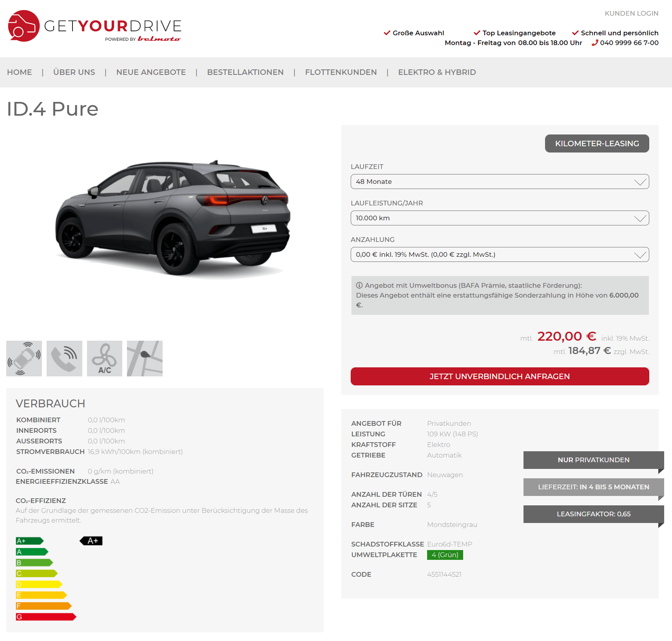Image resolution: width=672 pixels, height=641 pixels.
Task: Click the red G efficiency bar
Action: point(46,617)
